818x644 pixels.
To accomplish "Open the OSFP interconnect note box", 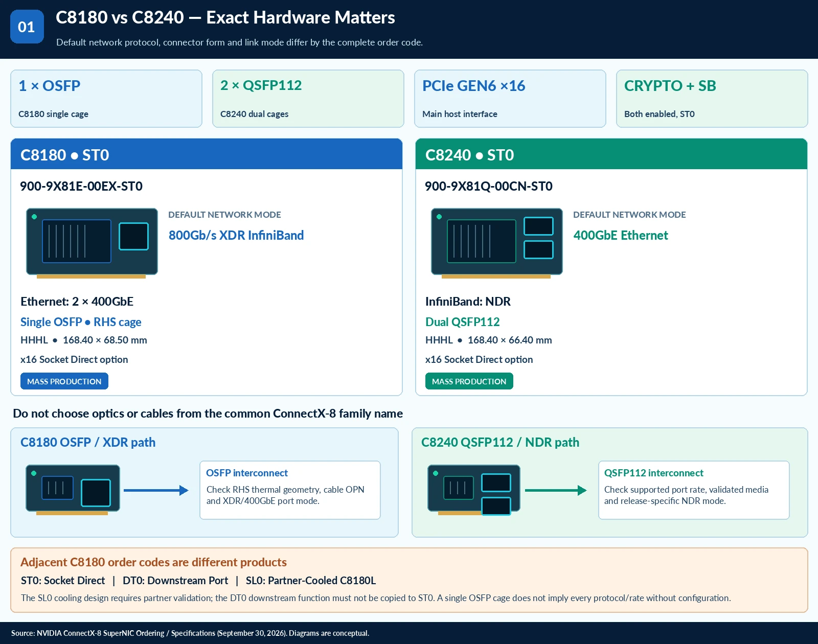I will [290, 490].
